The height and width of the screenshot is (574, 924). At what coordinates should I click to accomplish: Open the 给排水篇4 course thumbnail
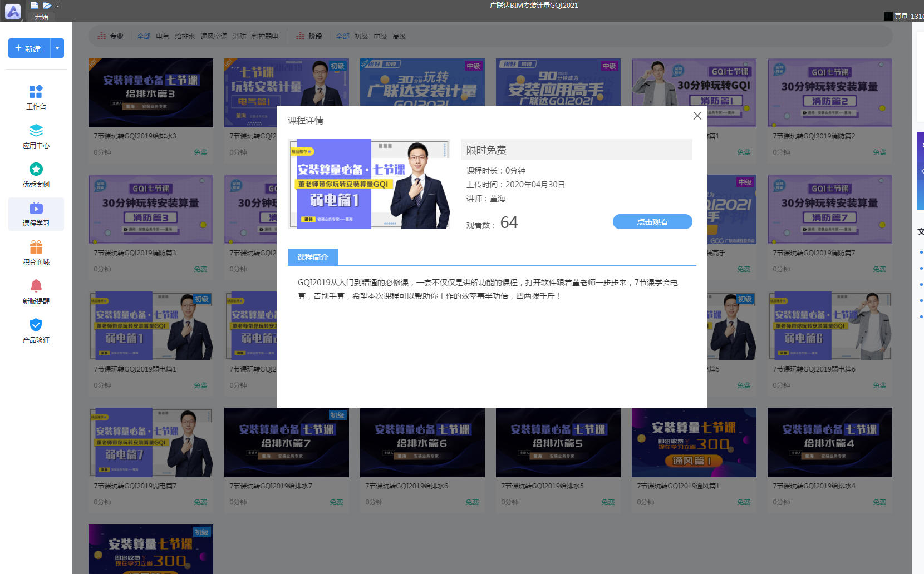[830, 443]
